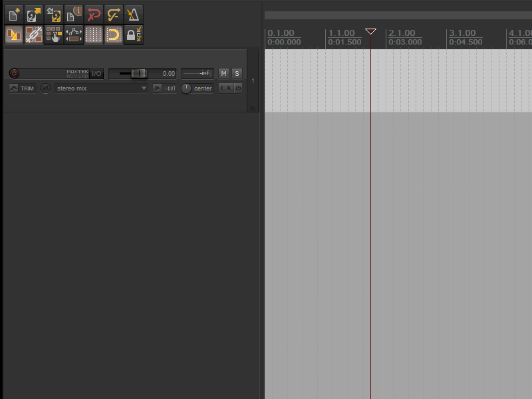Click ruler position 3.1.00
Image resolution: width=532 pixels, height=399 pixels.
(x=462, y=33)
